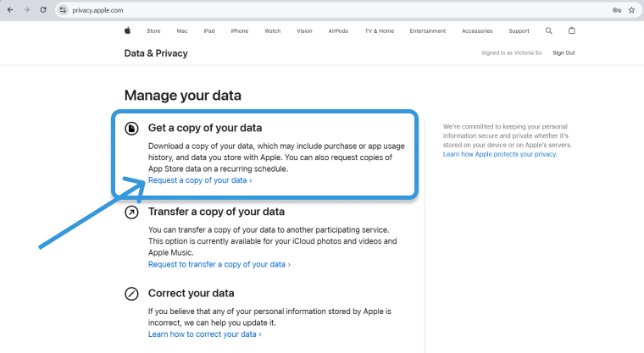Click the Correct your data heading
Screen dimensions: 644x353
point(191,293)
